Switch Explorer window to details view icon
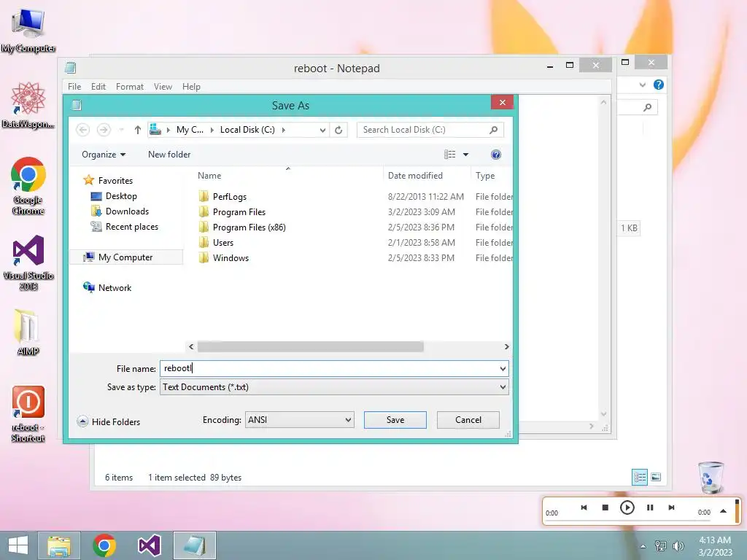747x560 pixels. [x=639, y=477]
